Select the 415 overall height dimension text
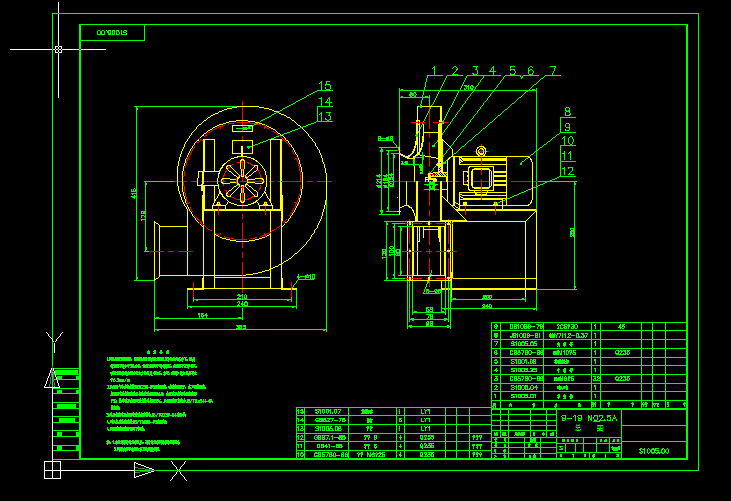Viewport: 731px width, 501px height. point(134,193)
